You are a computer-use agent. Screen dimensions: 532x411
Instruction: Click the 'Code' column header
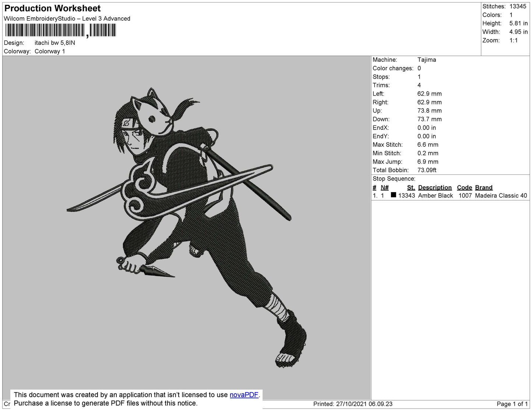464,187
